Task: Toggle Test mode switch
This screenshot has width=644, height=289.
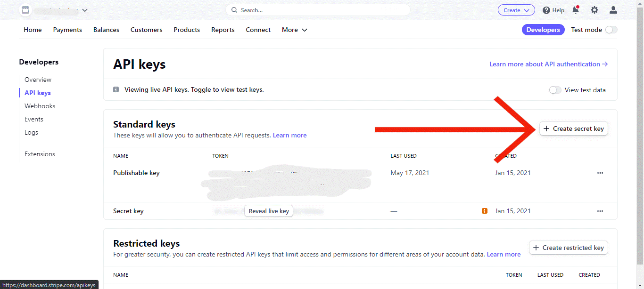Action: 611,30
